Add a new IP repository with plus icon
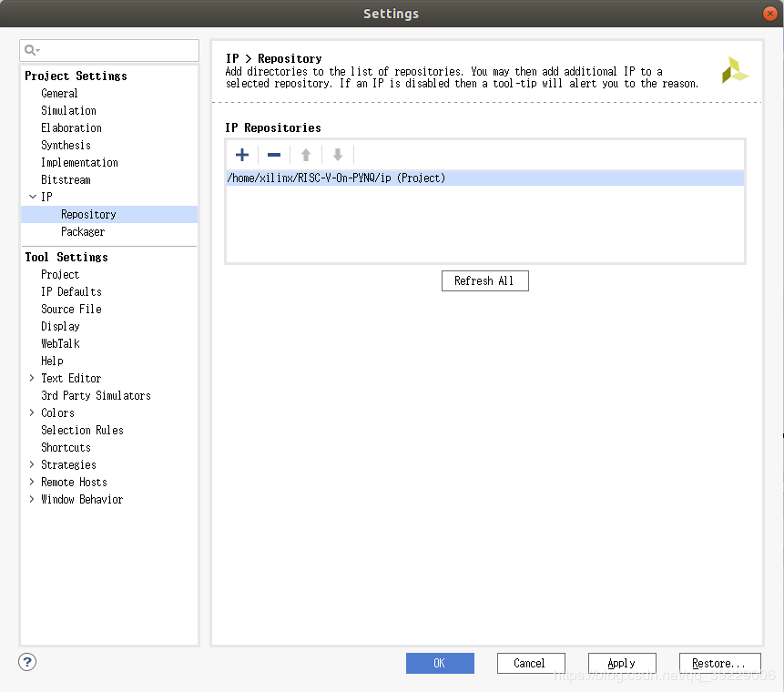This screenshot has height=692, width=784. point(242,155)
